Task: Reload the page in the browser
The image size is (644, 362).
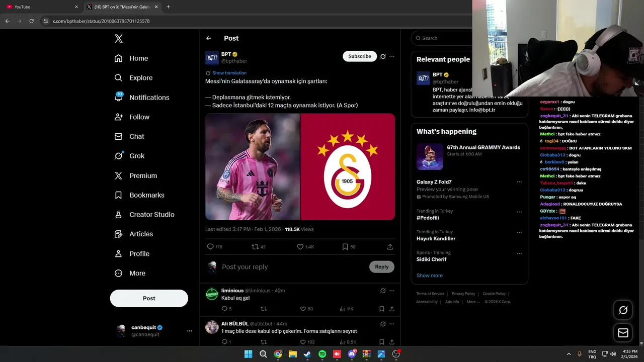Action: (31, 21)
